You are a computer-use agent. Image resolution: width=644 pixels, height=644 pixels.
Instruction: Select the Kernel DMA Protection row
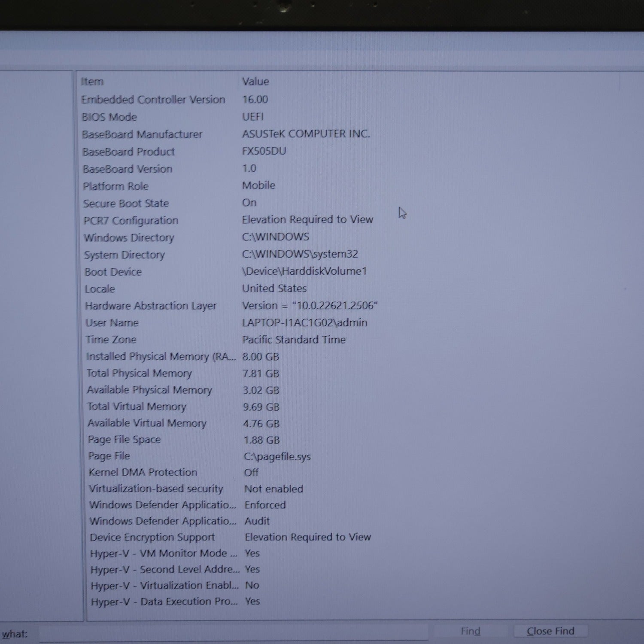[143, 472]
